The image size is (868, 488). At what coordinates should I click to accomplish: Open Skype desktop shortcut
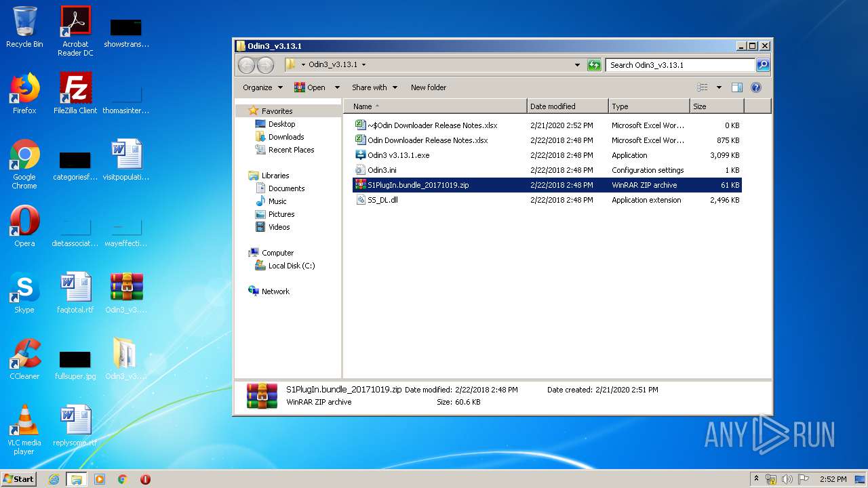[24, 293]
